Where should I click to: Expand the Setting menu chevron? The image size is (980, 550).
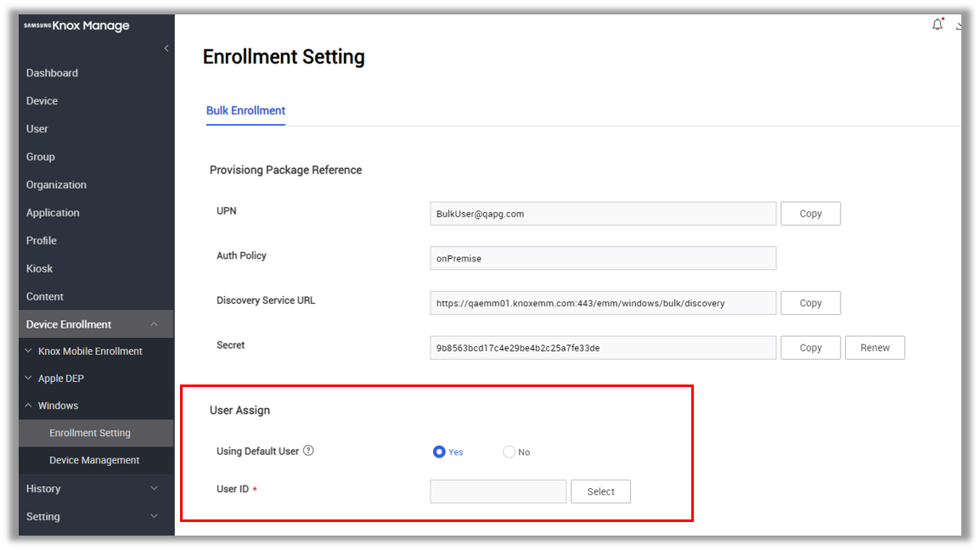pos(154,516)
